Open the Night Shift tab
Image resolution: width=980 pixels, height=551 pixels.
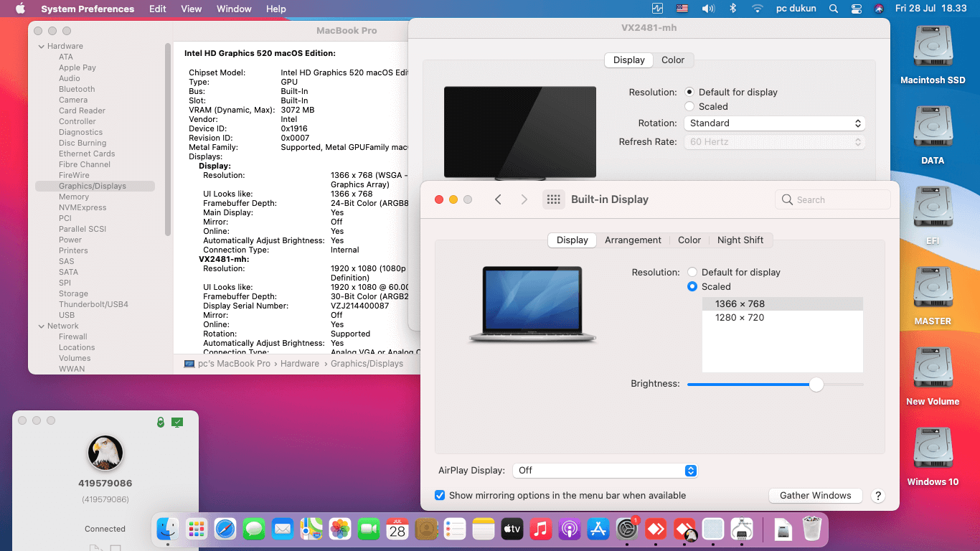coord(740,240)
